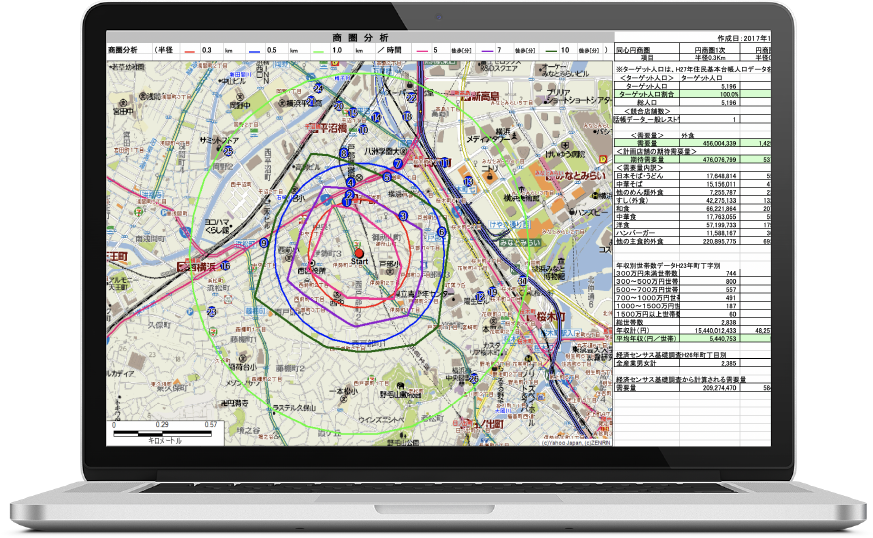Select numbered map marker 9
Screen dimensions: 873x538
(264, 243)
